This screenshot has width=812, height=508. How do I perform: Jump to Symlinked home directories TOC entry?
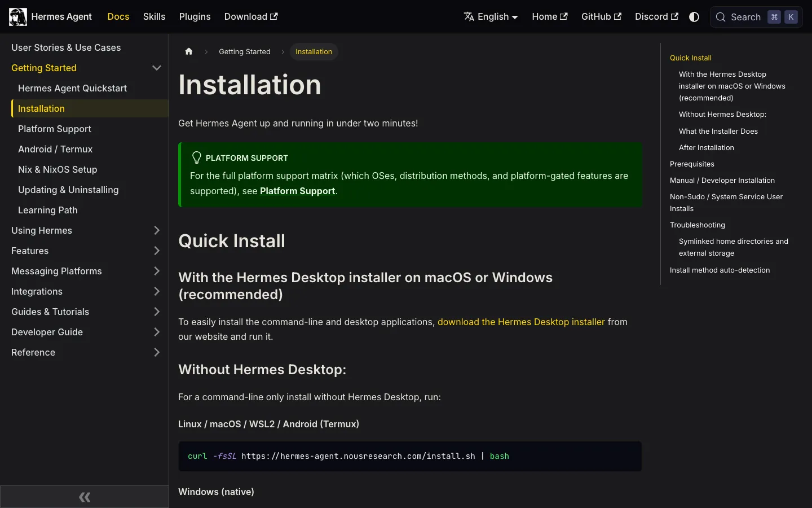[734, 247]
